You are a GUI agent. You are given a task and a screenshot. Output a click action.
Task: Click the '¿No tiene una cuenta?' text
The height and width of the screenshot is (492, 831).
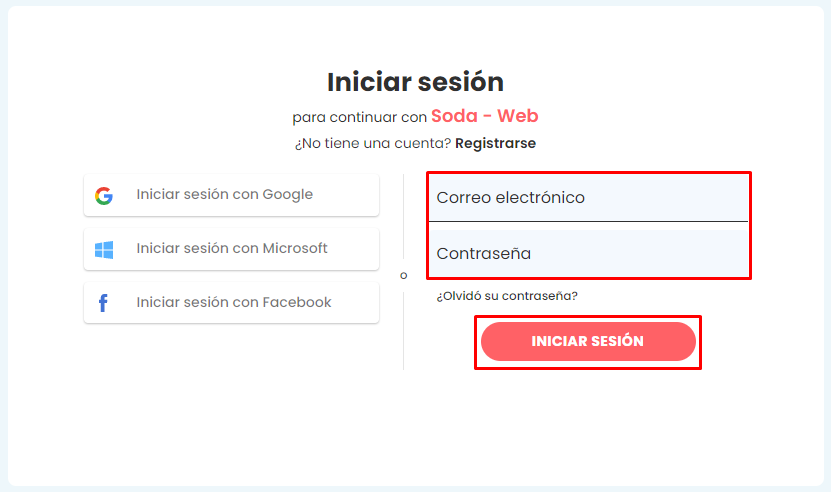tap(373, 143)
